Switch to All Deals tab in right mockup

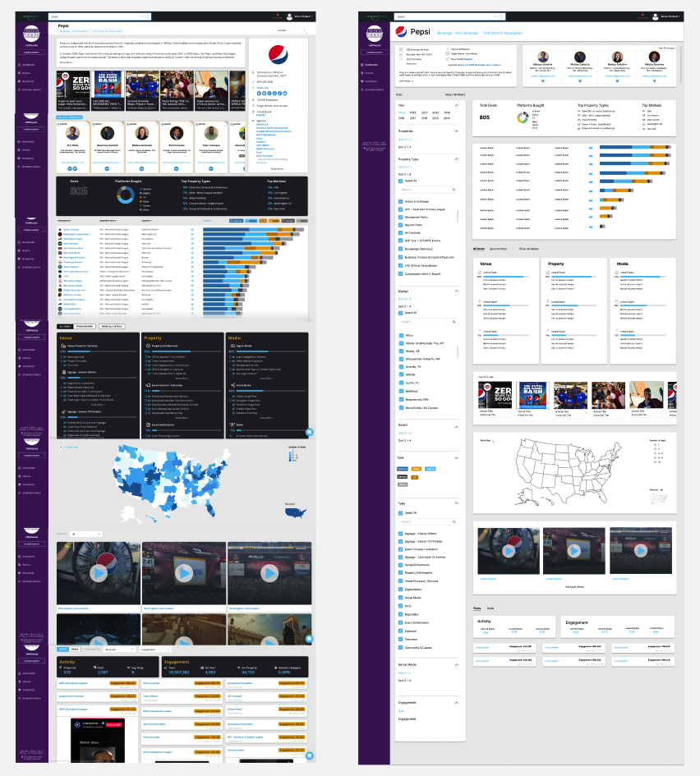click(x=479, y=249)
